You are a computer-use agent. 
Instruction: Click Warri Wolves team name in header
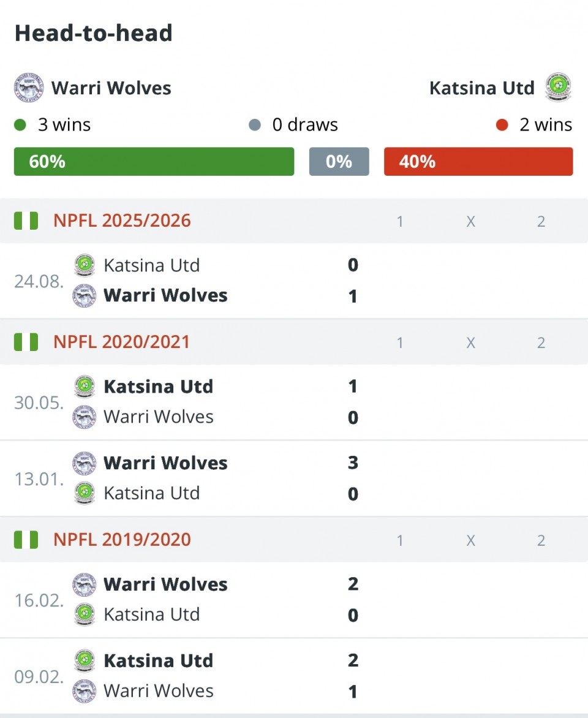(111, 88)
